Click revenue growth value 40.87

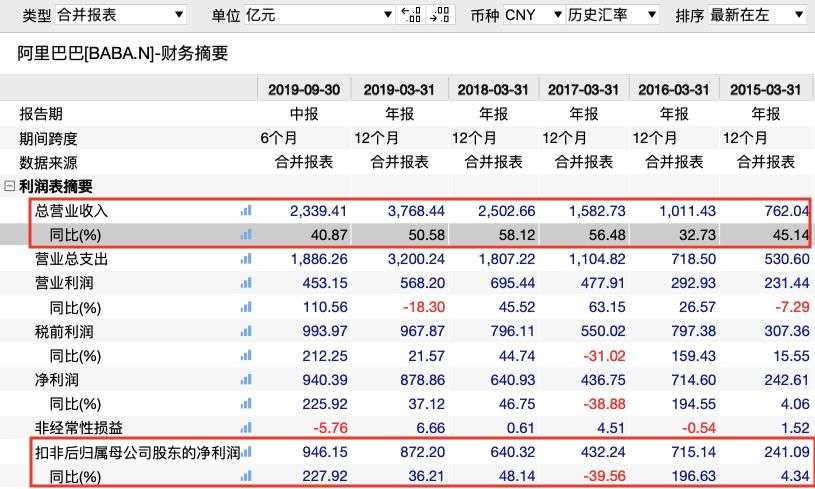[x=328, y=235]
